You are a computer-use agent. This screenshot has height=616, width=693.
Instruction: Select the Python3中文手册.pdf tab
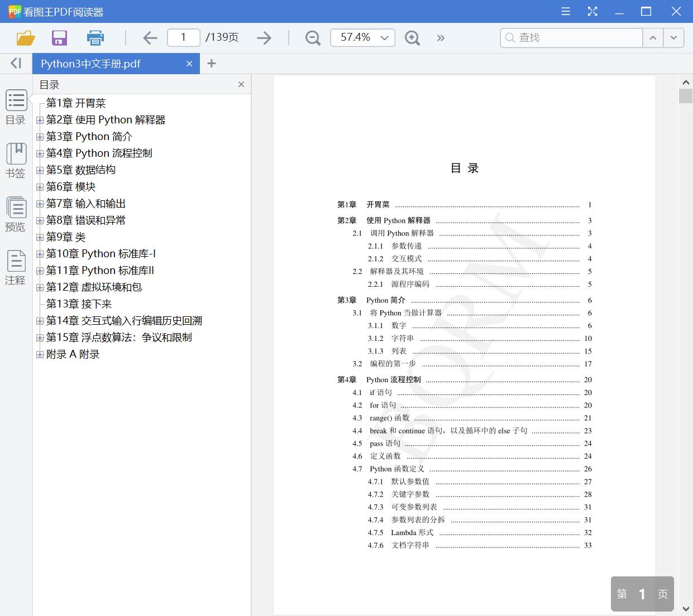[x=89, y=64]
